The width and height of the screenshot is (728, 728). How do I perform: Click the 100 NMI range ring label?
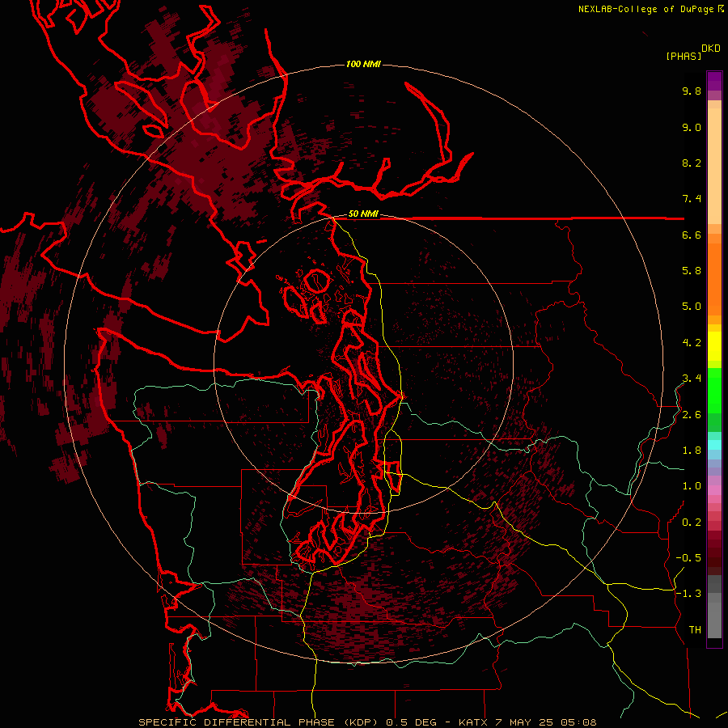[363, 64]
